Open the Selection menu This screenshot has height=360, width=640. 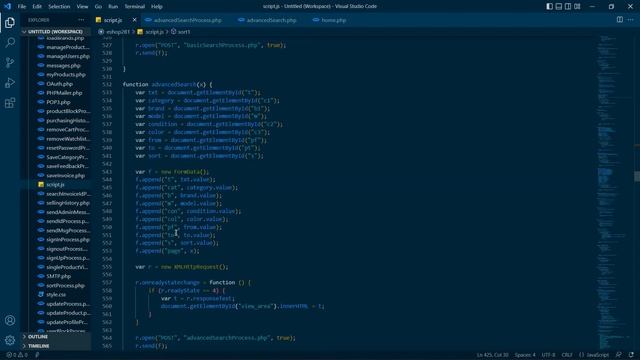[x=59, y=7]
